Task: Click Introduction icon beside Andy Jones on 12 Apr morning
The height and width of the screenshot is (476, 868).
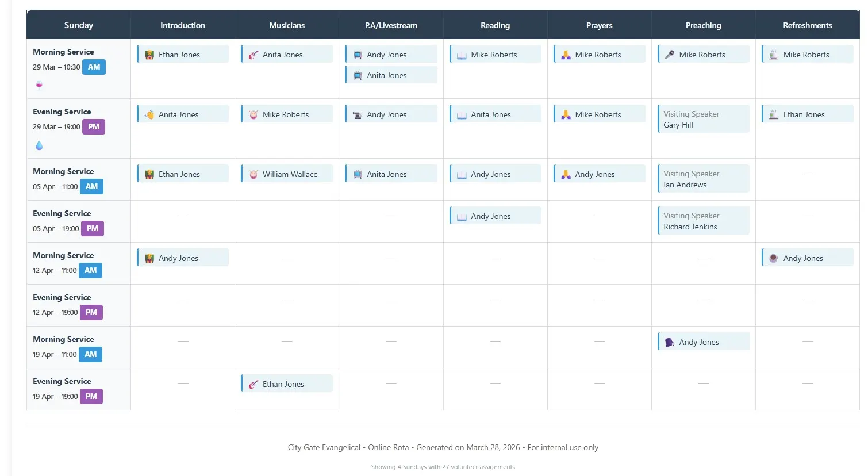Action: (x=149, y=259)
